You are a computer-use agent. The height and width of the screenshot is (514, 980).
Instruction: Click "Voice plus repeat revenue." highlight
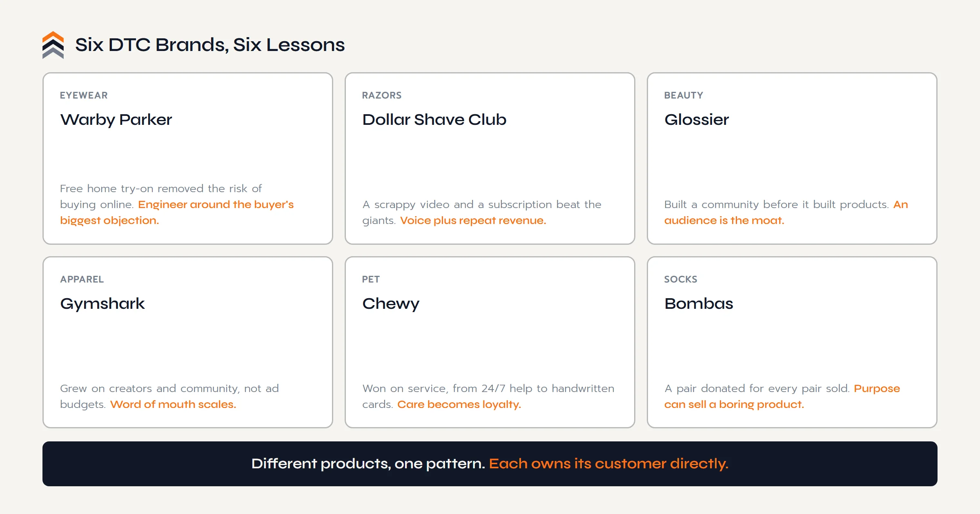(x=473, y=221)
